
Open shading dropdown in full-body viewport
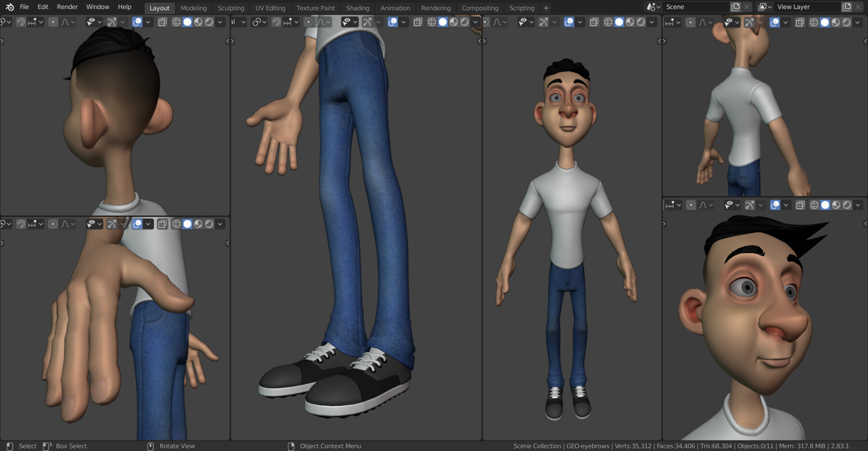tap(652, 22)
